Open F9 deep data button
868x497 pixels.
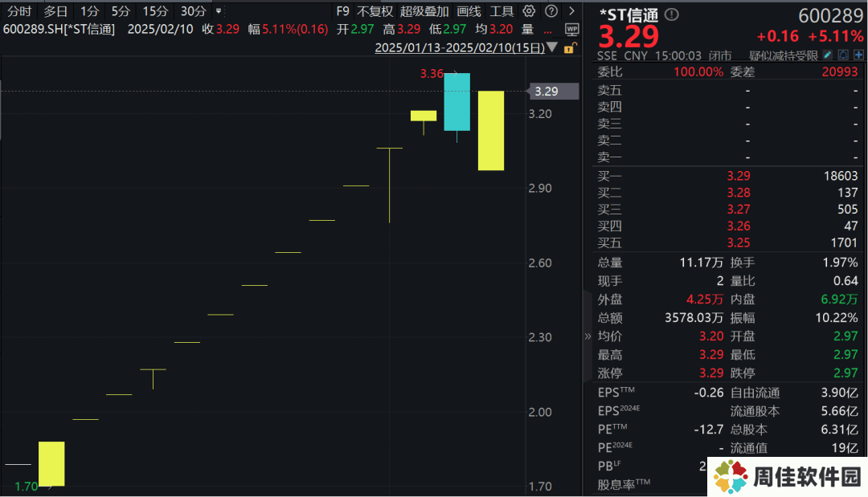[x=342, y=11]
